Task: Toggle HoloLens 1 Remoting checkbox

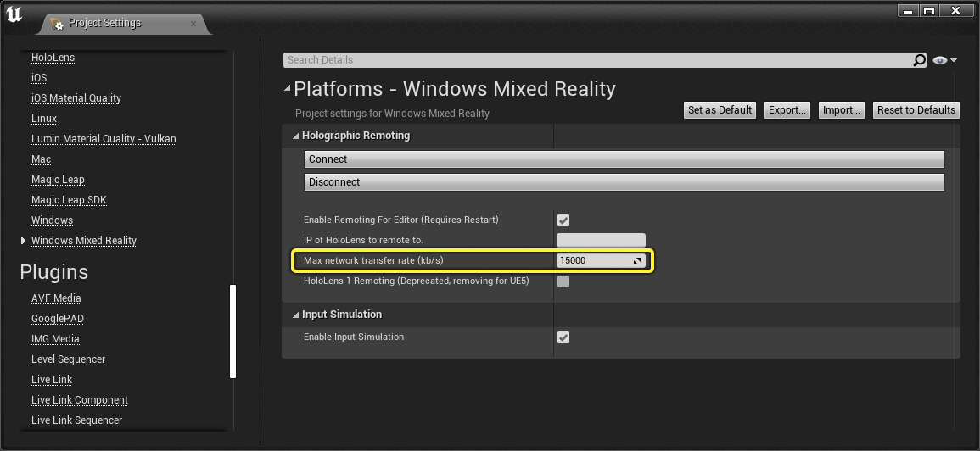Action: [563, 281]
